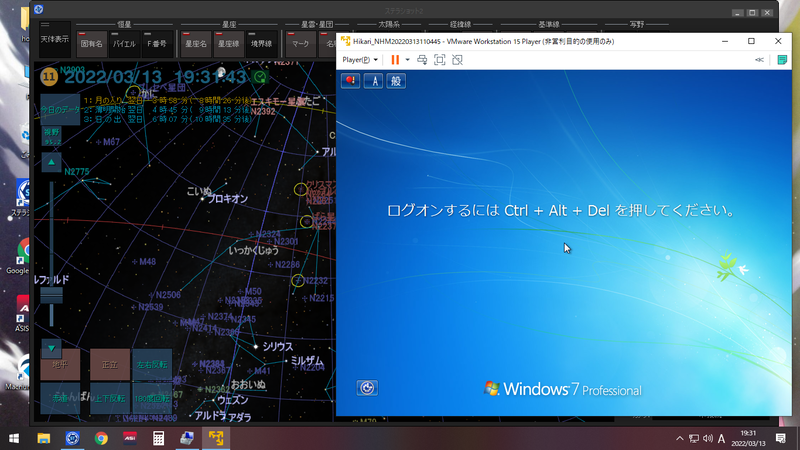Viewport: 800px width, 450px height.
Task: Click the N2775 galaxy label
Action: click(77, 172)
